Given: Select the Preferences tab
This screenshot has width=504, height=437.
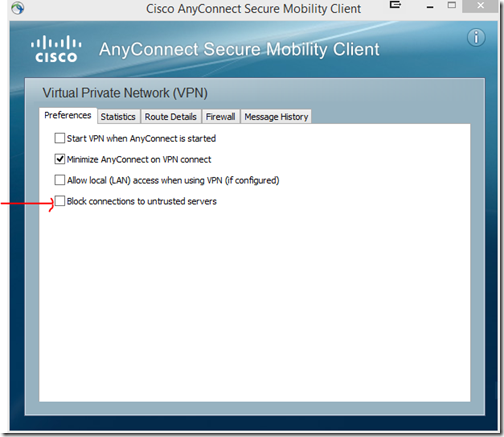Looking at the screenshot, I should click(68, 115).
